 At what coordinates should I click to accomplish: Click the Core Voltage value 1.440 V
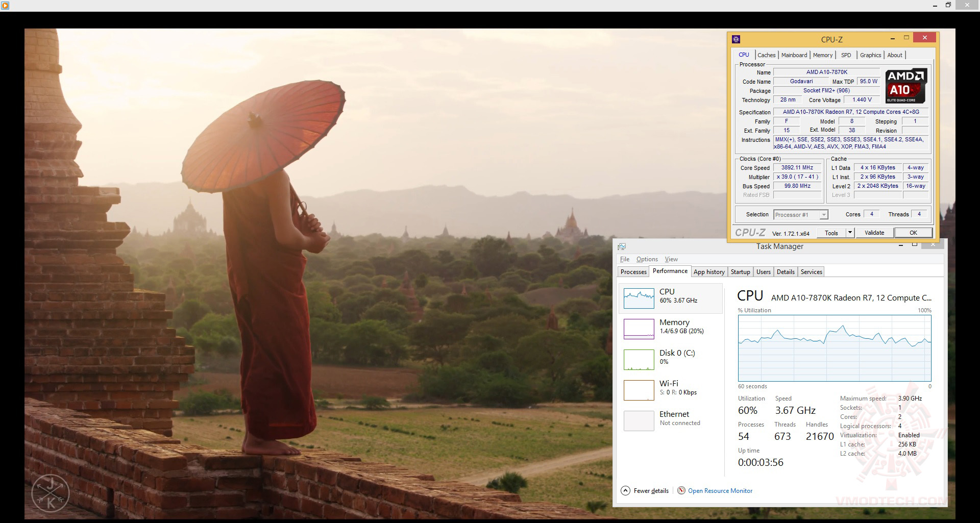(x=862, y=100)
